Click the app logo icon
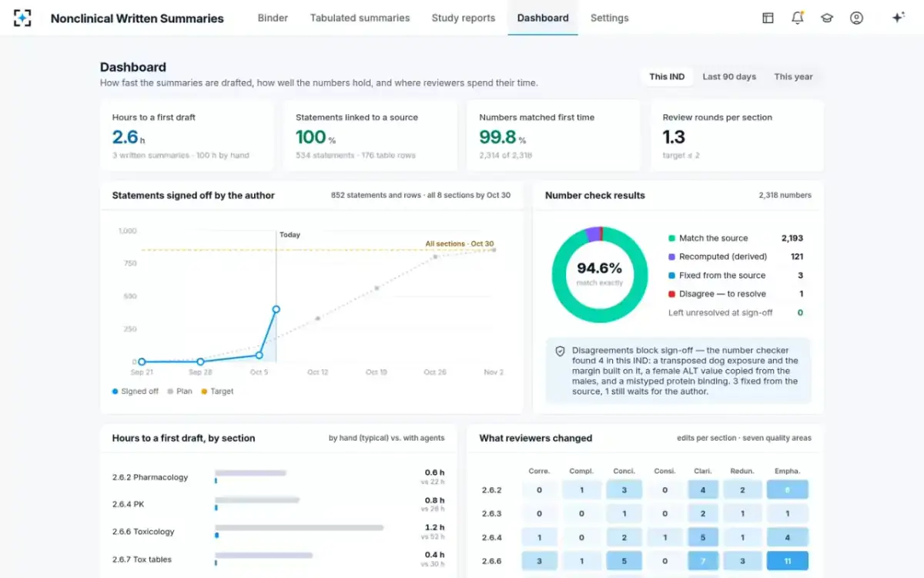The image size is (924, 578). (x=23, y=18)
